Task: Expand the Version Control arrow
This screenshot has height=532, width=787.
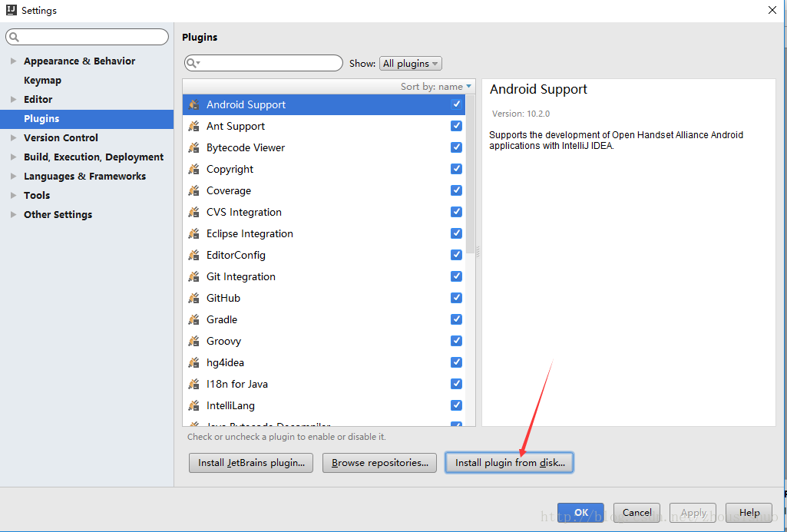Action: point(14,137)
